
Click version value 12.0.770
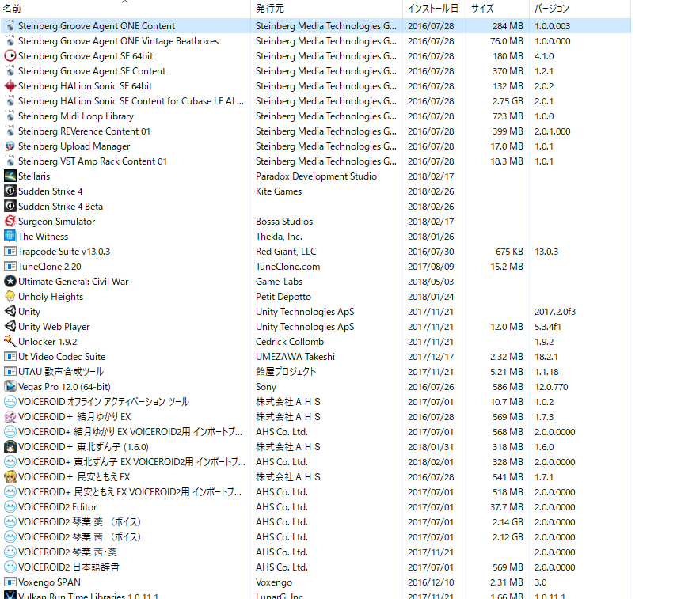click(551, 387)
